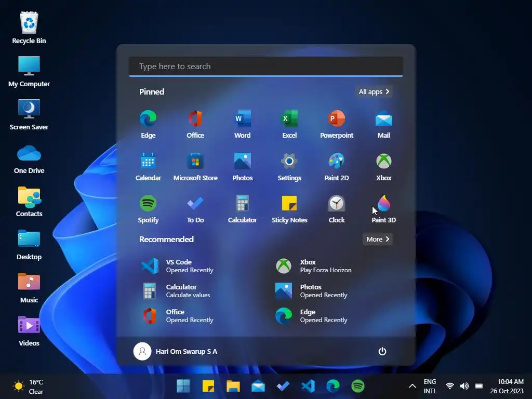The height and width of the screenshot is (399, 532).
Task: Open Edge from the Pinned apps
Action: tap(148, 124)
